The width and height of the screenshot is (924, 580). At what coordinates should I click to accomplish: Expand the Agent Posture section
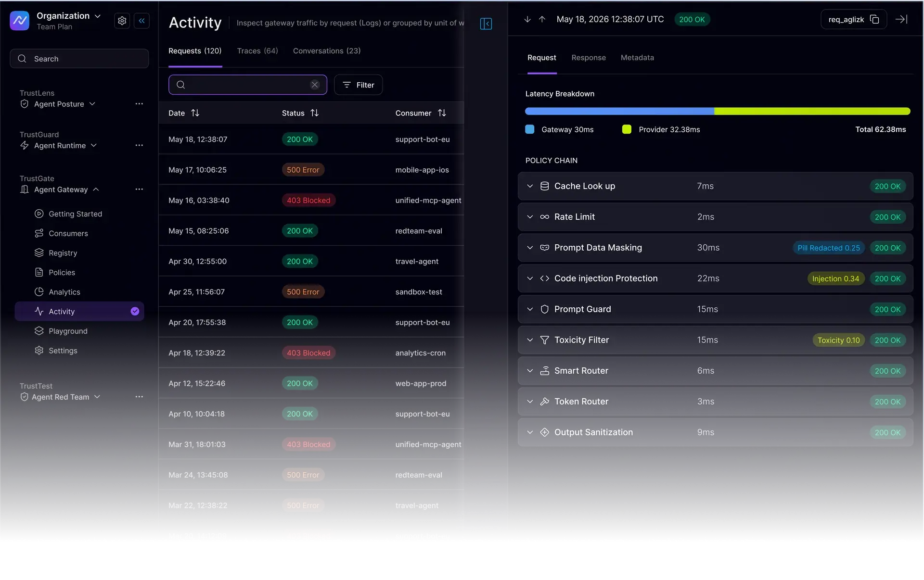click(x=92, y=104)
